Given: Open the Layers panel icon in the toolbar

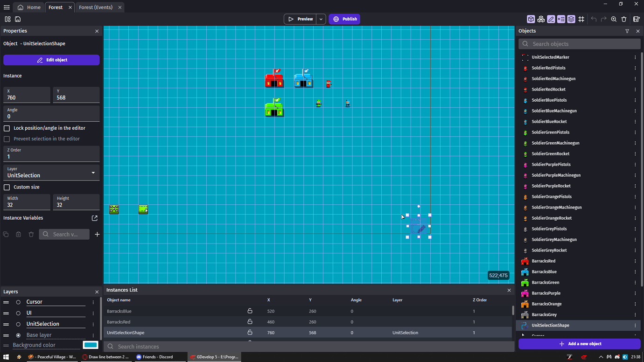Looking at the screenshot, I should coord(571,19).
